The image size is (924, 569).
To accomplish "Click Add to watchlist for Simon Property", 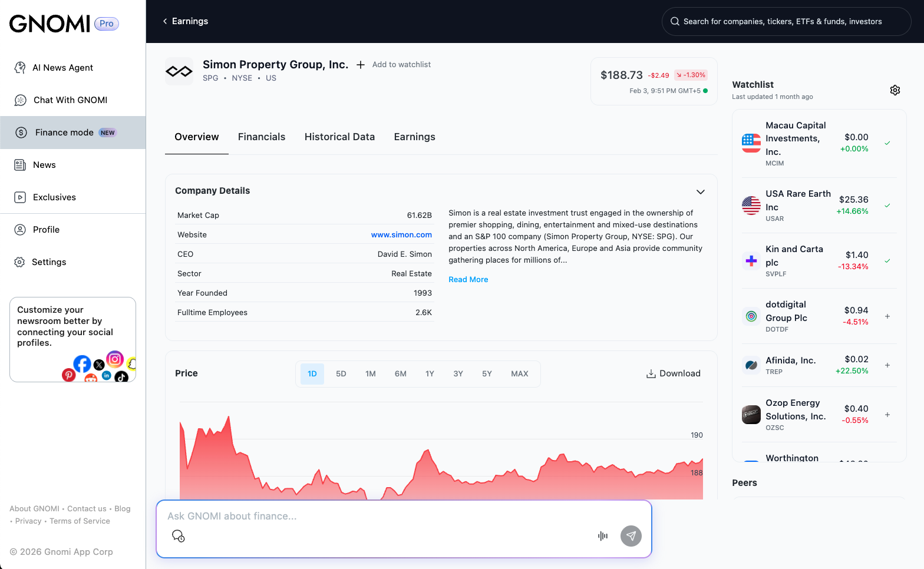I will tap(394, 65).
